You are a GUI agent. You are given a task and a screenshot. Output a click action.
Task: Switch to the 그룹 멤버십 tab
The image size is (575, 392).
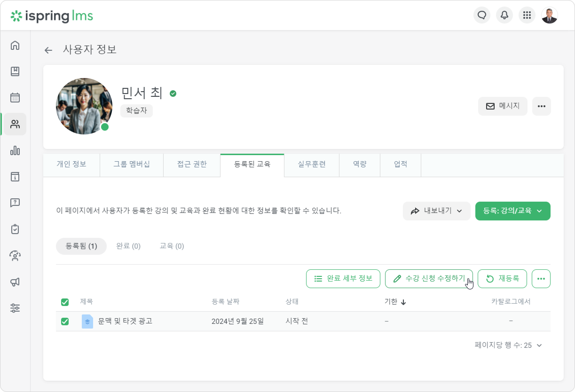(132, 164)
